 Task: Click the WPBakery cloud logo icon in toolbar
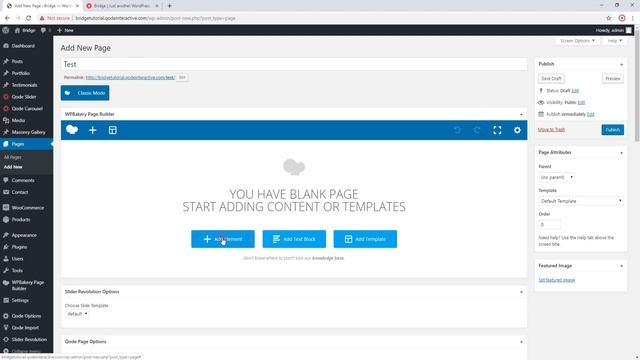(72, 130)
